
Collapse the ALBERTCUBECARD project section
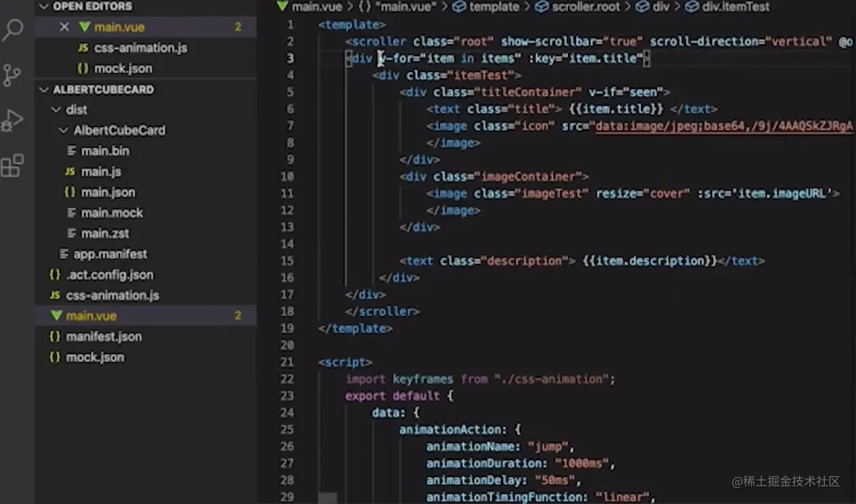(x=45, y=89)
